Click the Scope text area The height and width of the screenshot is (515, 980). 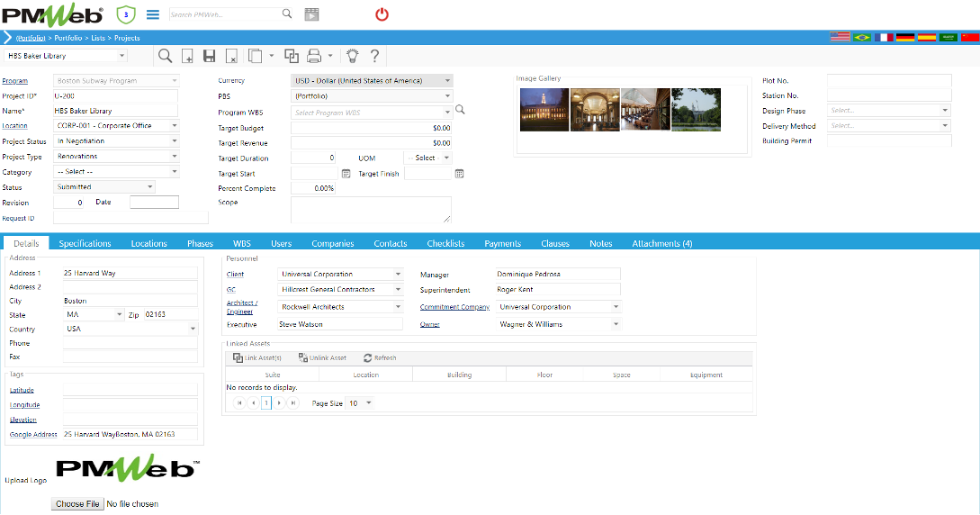point(372,210)
